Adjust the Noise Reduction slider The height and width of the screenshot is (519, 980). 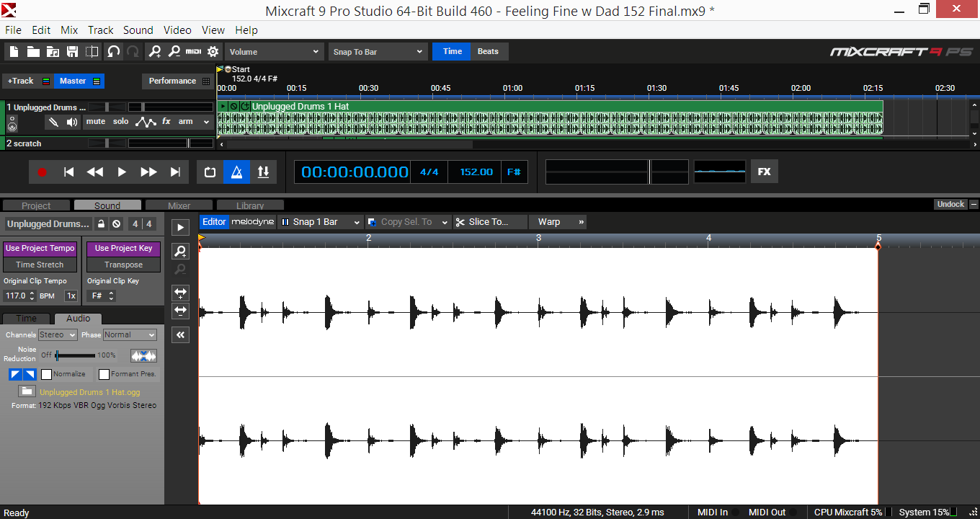coord(76,355)
